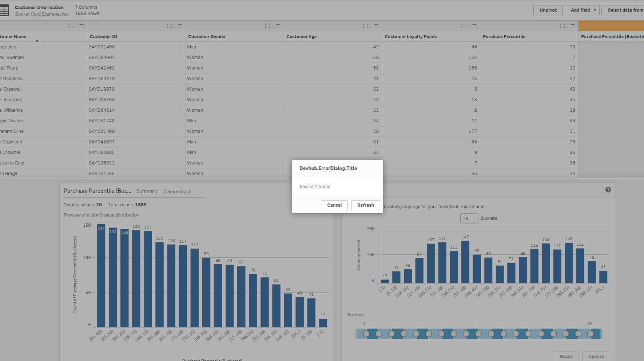Image resolution: width=644 pixels, height=361 pixels.
Task: Click the cell SAYD84514
Action: (136, 110)
